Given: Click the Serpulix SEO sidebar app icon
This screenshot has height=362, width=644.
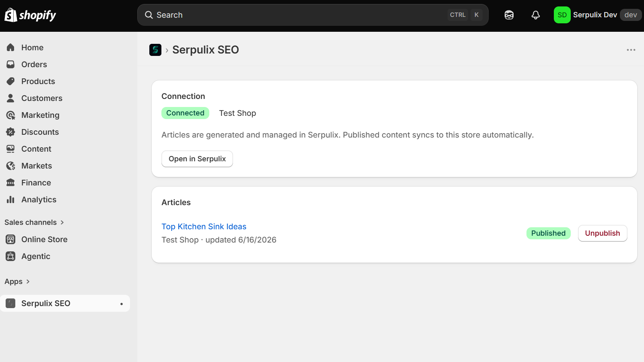Looking at the screenshot, I should 11,303.
